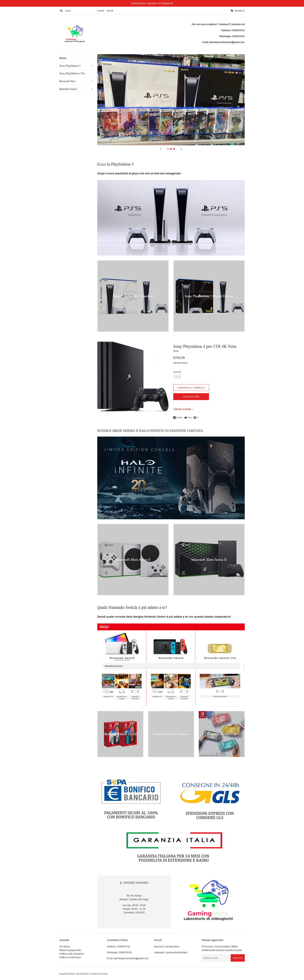304x980 pixels.
Task: Go to next slide arrow
Action: (181, 149)
